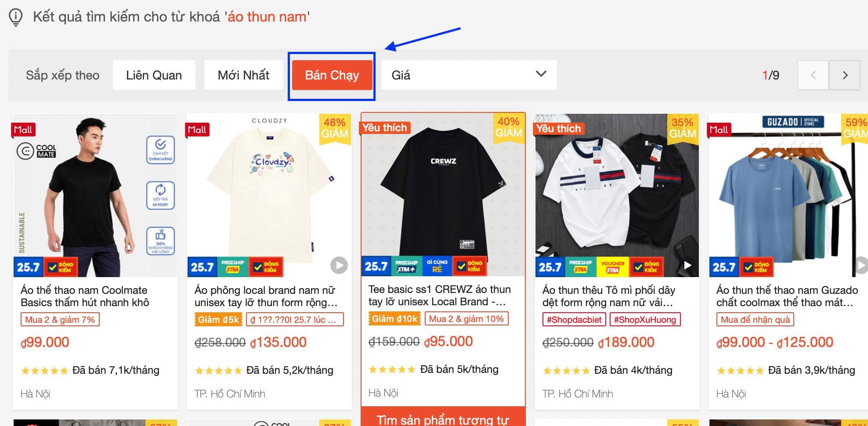Click Coolmate 100% khách hàng hài lòng icon

[160, 241]
